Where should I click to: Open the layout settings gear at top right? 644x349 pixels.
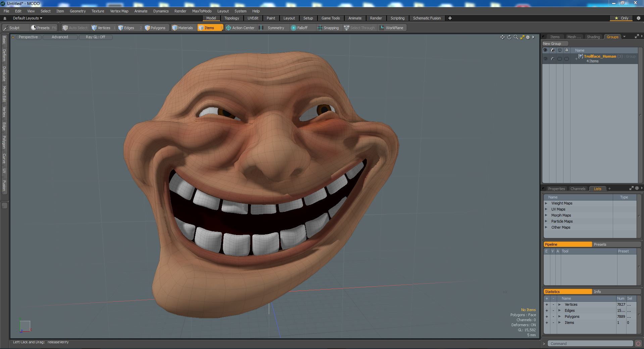tap(638, 18)
